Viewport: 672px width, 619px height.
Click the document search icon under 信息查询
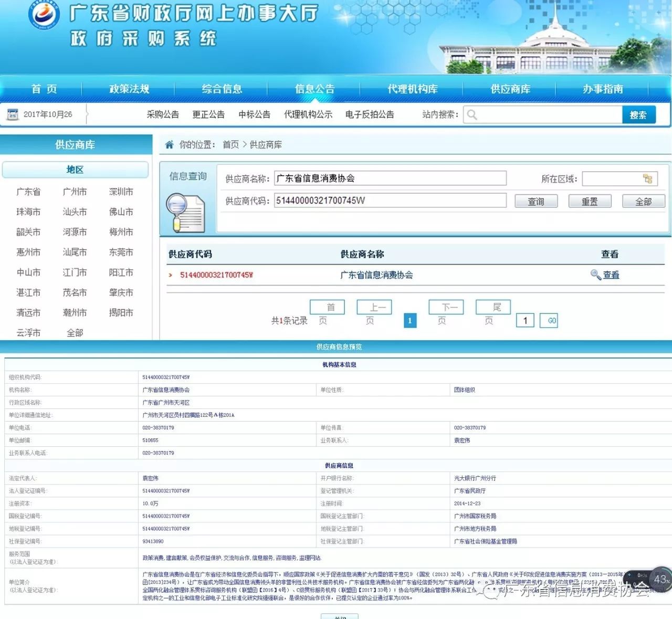[x=185, y=213]
